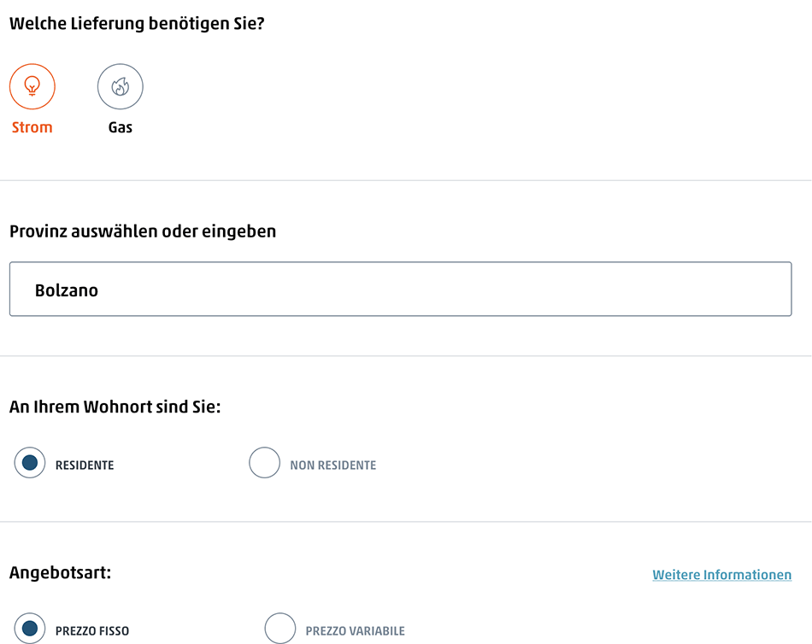Click the PREZZO FISSO text label
Screen dimensions: 812x644
92,631
